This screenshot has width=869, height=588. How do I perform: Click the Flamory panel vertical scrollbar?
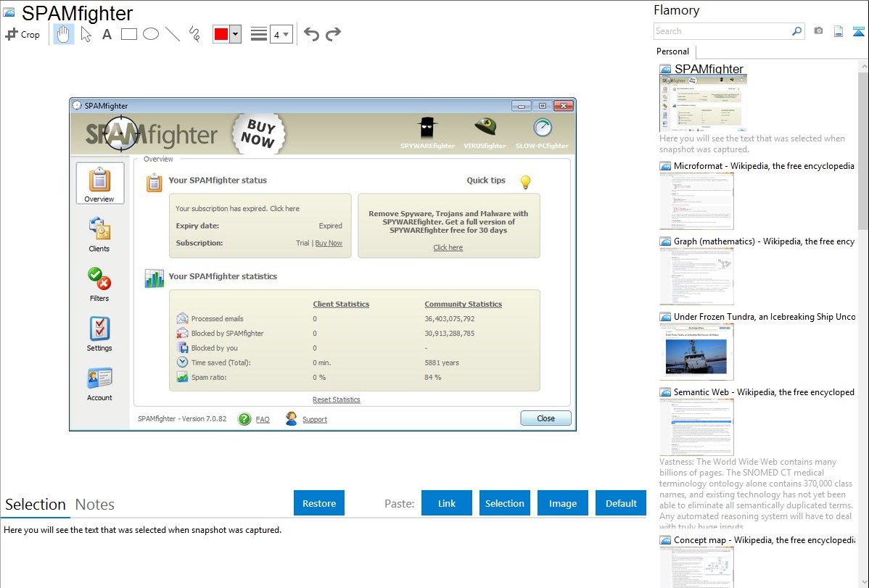[x=863, y=151]
